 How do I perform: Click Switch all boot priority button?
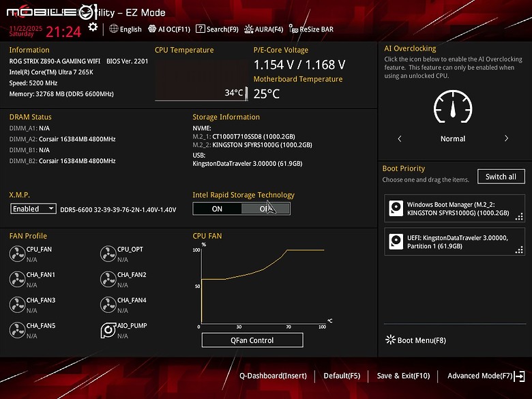[x=501, y=177]
